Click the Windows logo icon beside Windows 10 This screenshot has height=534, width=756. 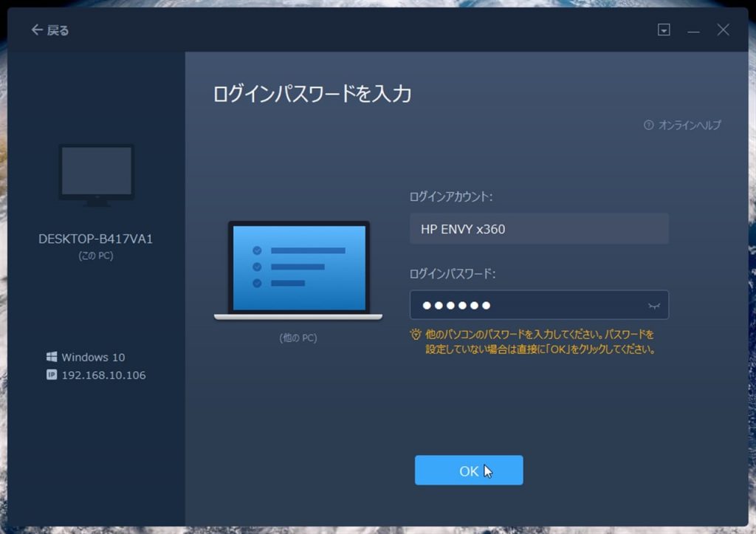(x=52, y=357)
